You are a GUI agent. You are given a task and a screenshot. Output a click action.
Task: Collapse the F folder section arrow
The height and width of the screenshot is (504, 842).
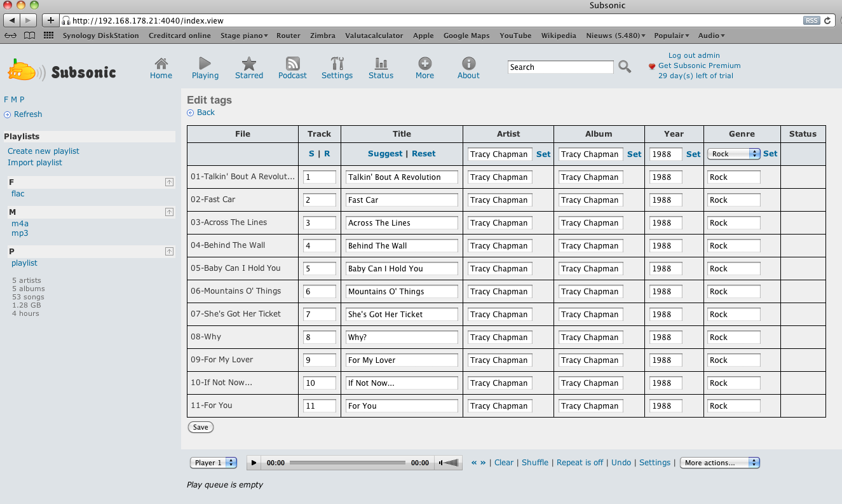[169, 182]
